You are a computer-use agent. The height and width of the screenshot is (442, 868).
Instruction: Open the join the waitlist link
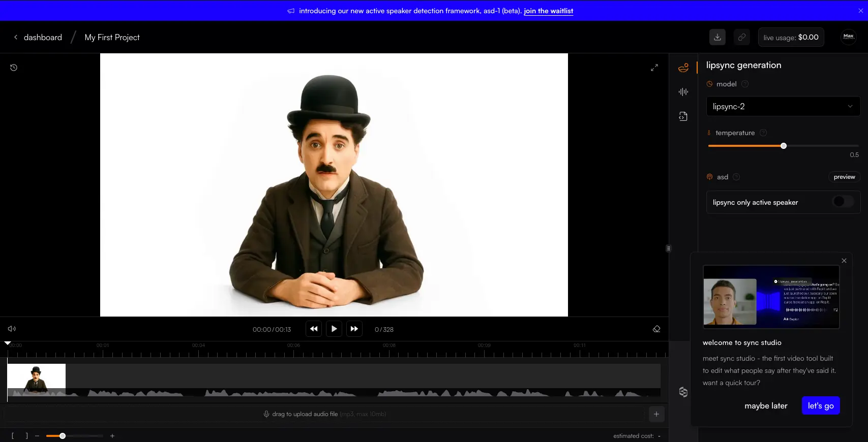pos(549,11)
